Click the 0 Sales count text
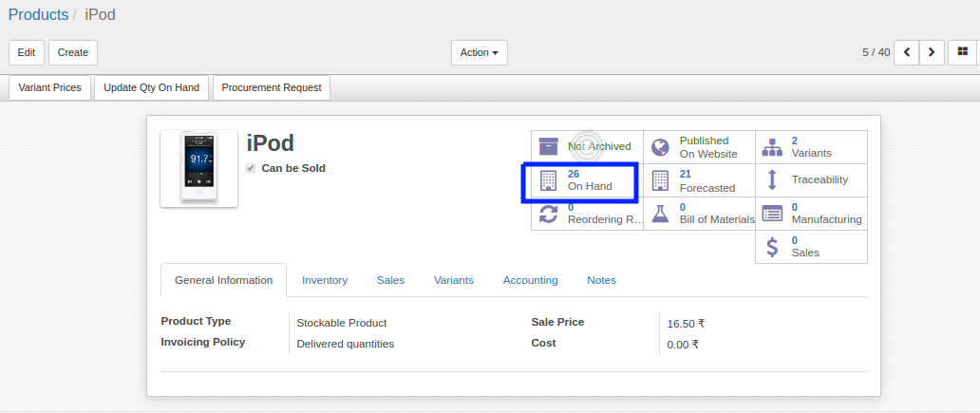This screenshot has width=980, height=413. point(805,246)
